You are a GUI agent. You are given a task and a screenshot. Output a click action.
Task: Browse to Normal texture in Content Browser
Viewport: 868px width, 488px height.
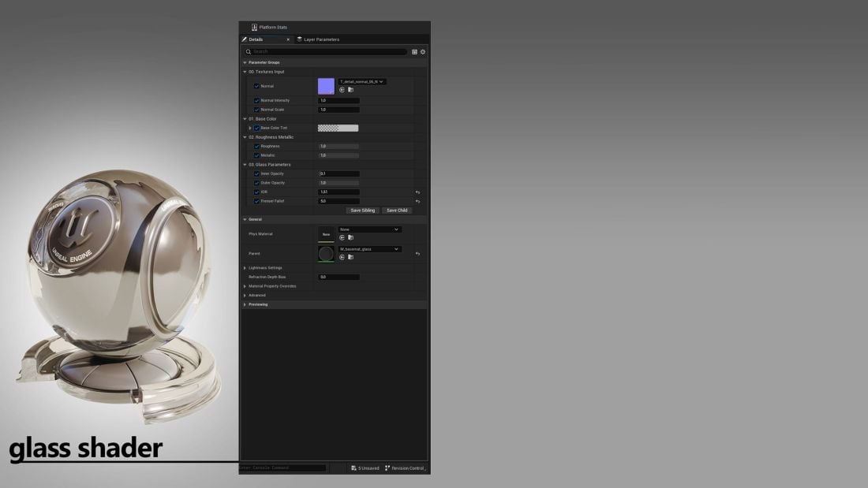click(x=350, y=90)
